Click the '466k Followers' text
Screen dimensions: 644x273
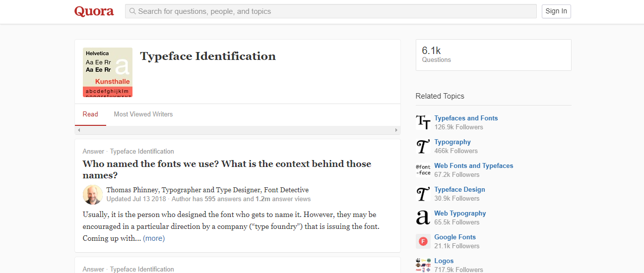(x=456, y=151)
